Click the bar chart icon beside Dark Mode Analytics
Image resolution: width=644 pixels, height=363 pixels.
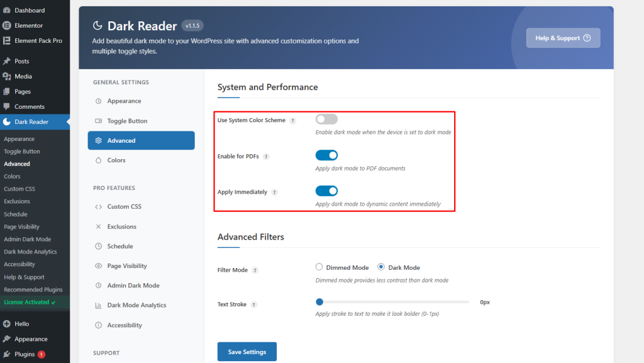98,306
